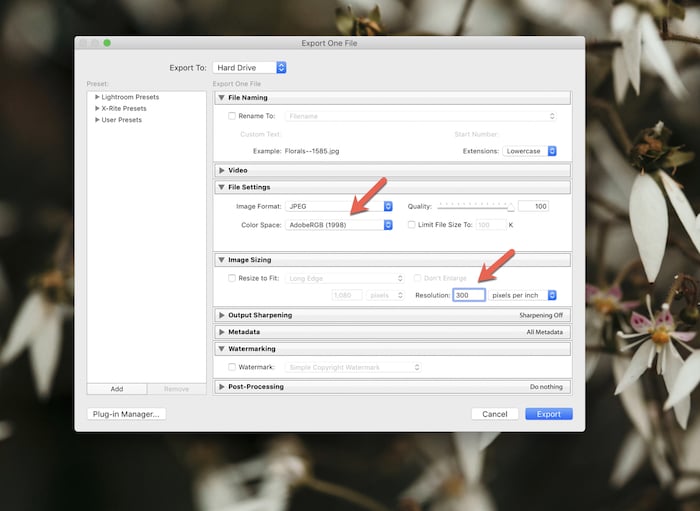Enable Limit File Size To checkbox
Screen dimensions: 700x511
(x=412, y=225)
